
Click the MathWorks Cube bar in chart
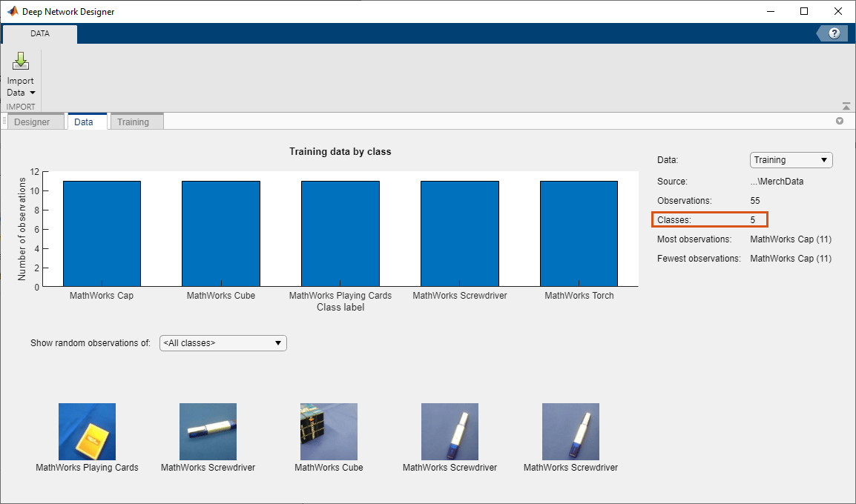221,233
